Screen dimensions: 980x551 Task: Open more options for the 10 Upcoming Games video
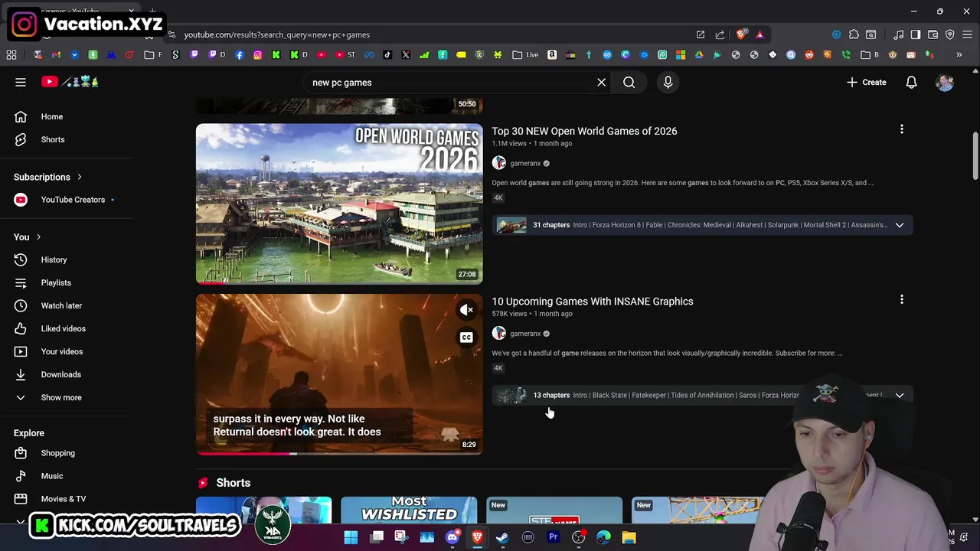tap(901, 300)
